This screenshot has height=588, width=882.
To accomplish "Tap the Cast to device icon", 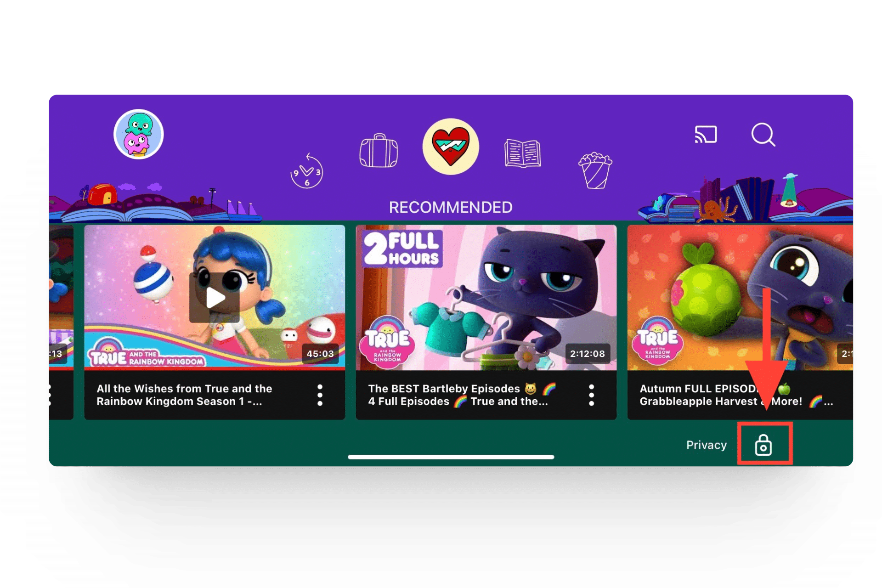I will tap(706, 135).
